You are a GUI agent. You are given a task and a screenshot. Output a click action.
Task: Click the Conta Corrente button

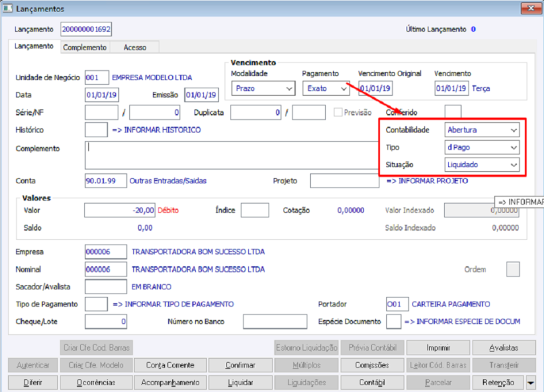170,365
